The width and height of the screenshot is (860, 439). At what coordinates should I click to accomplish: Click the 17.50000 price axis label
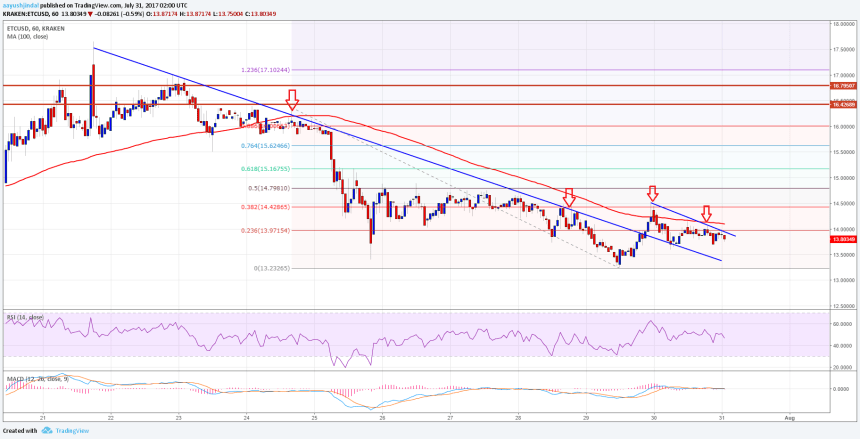pos(844,49)
